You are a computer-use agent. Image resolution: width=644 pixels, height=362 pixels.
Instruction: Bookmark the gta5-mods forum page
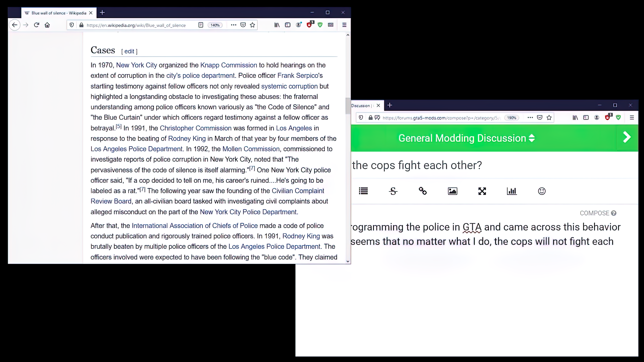click(549, 118)
